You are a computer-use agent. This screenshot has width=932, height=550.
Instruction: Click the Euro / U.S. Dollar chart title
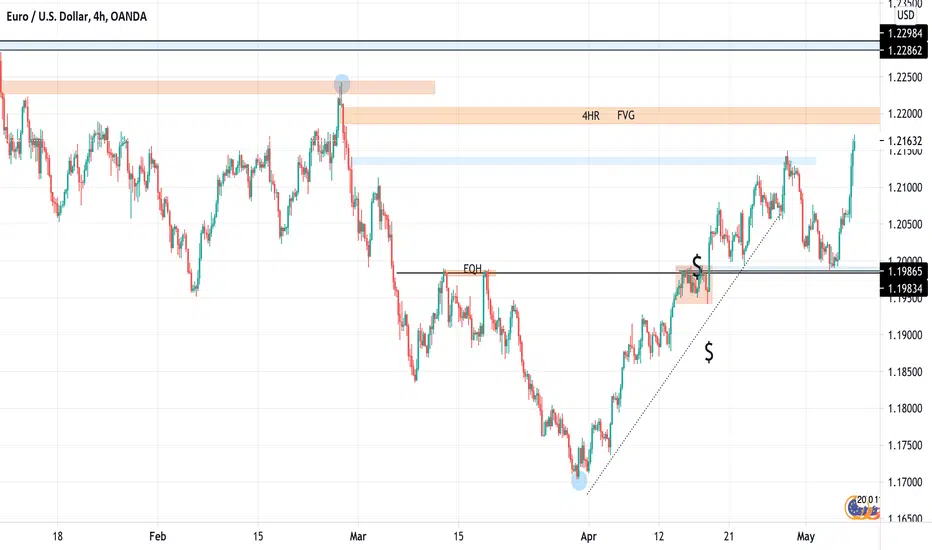[x=77, y=17]
